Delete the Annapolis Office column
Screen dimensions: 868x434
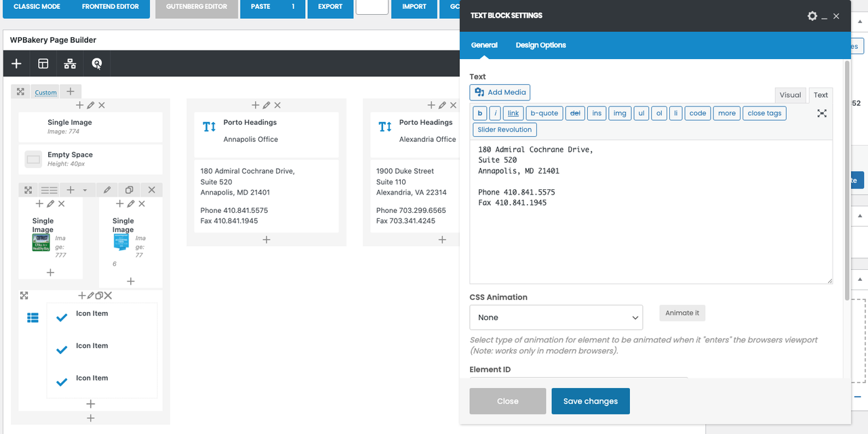pyautogui.click(x=277, y=105)
